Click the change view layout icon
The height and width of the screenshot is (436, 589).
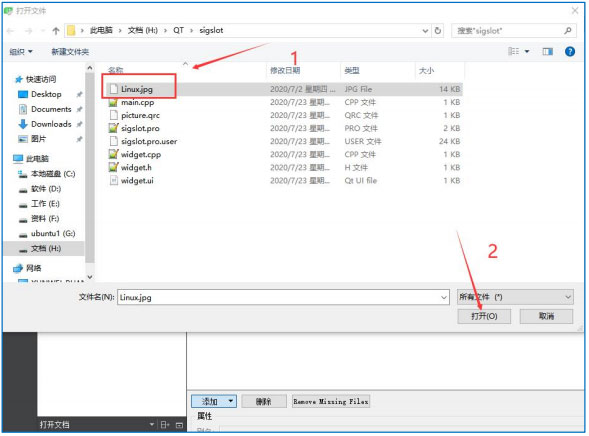pyautogui.click(x=513, y=51)
